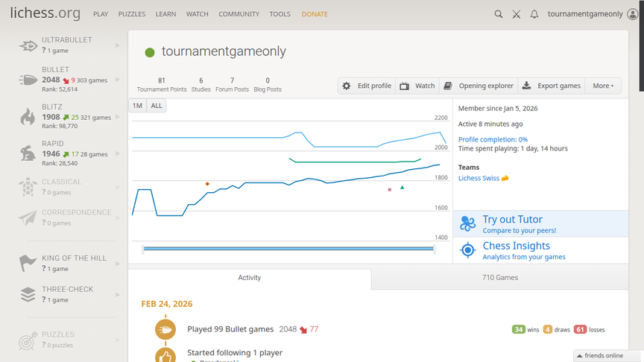Click the Bullet rating icon in sidebar
The image size is (644, 362).
coord(28,80)
